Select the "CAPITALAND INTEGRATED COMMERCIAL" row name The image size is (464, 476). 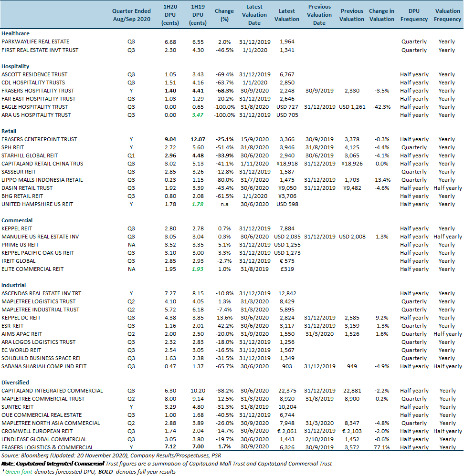tap(52, 391)
